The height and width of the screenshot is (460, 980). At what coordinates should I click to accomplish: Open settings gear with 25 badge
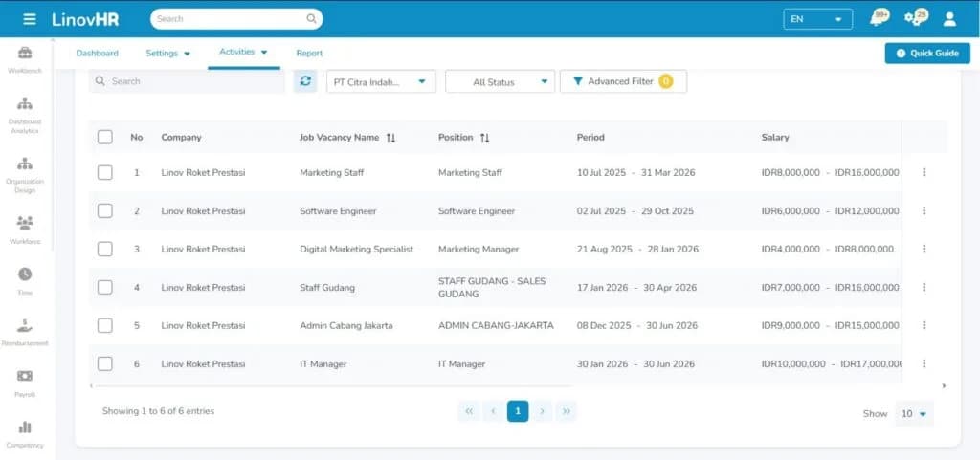pyautogui.click(x=916, y=17)
